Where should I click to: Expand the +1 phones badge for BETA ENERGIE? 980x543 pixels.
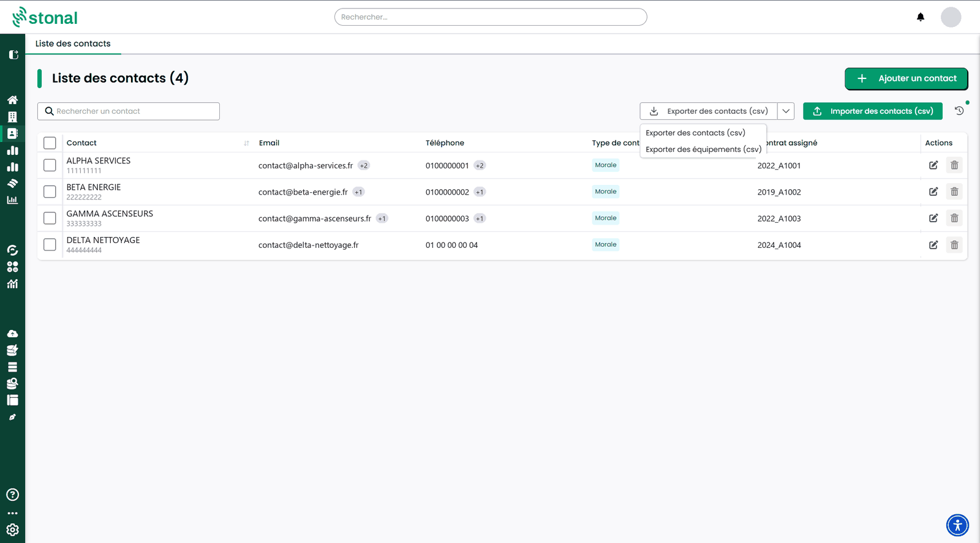(480, 192)
